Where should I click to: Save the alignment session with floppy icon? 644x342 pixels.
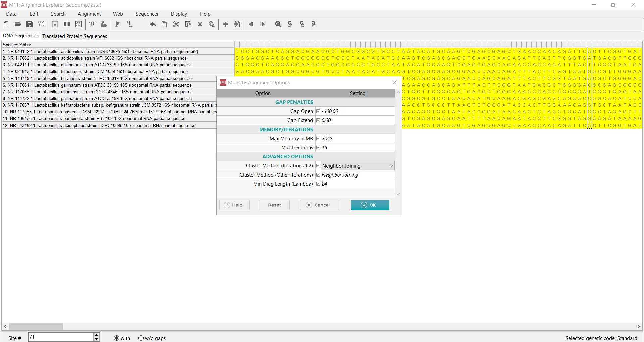click(x=30, y=24)
